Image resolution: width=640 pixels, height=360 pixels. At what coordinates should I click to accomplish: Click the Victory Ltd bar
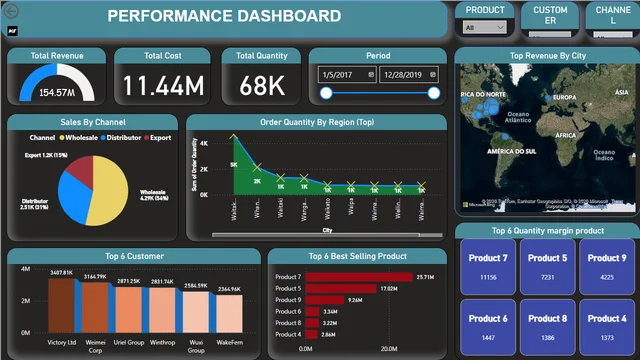[61, 305]
